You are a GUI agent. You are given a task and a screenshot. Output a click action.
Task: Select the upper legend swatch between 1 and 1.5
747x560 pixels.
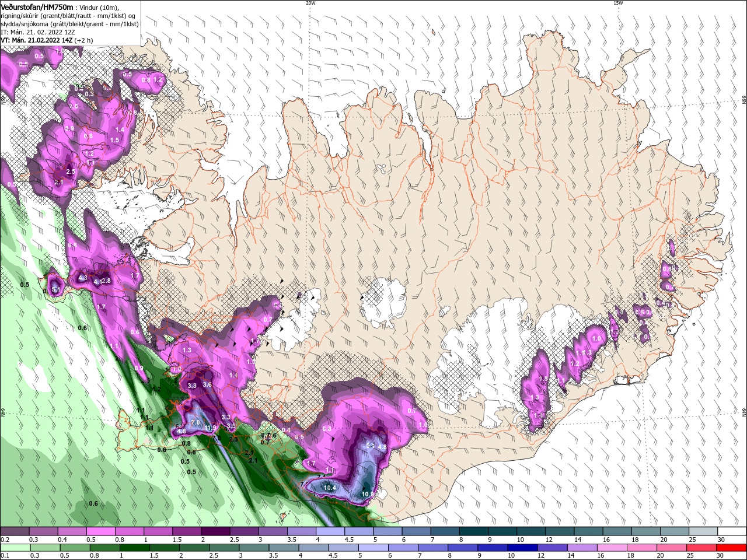[x=158, y=531]
